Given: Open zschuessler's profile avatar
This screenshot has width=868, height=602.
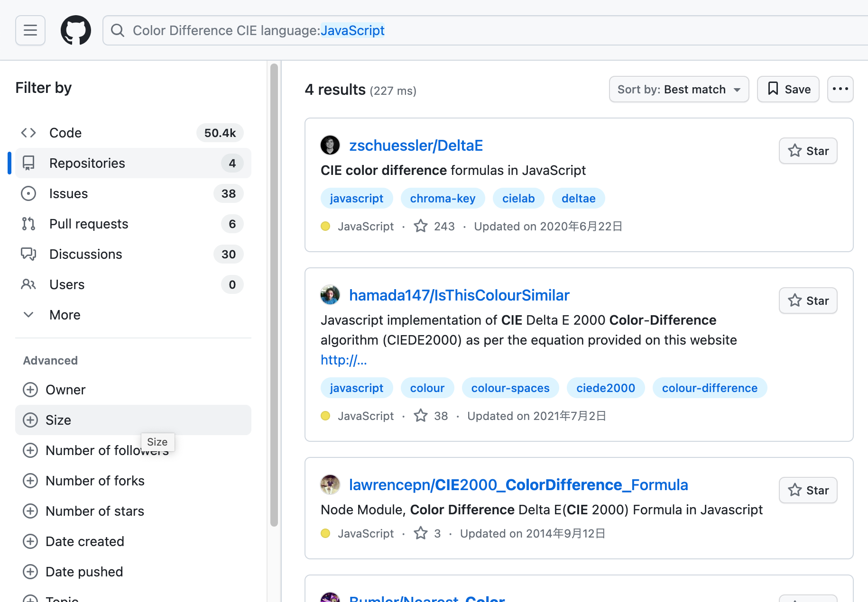Looking at the screenshot, I should pyautogui.click(x=330, y=145).
